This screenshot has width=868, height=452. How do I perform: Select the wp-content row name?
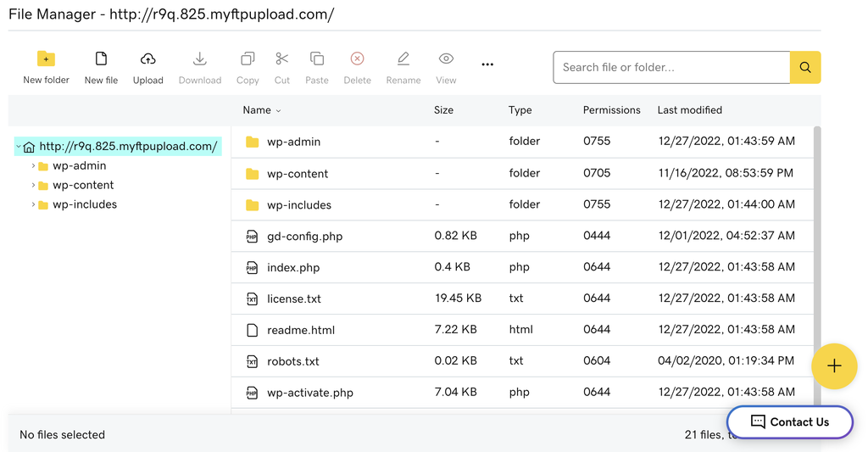298,174
